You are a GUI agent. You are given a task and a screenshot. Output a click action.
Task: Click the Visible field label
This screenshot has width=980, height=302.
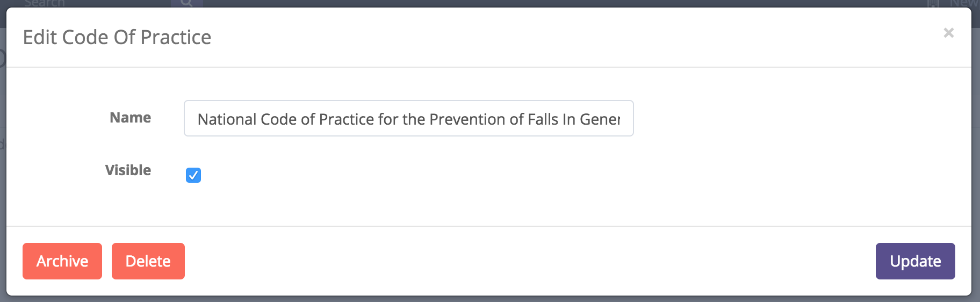tap(128, 170)
